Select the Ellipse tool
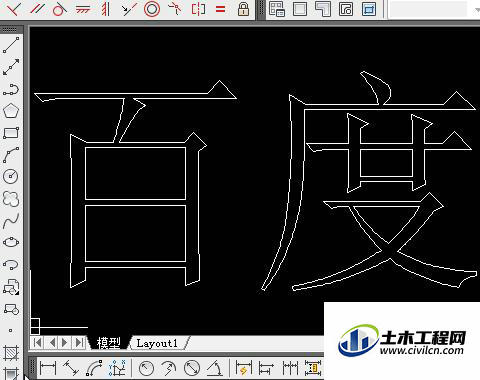480x380 pixels. tap(11, 242)
